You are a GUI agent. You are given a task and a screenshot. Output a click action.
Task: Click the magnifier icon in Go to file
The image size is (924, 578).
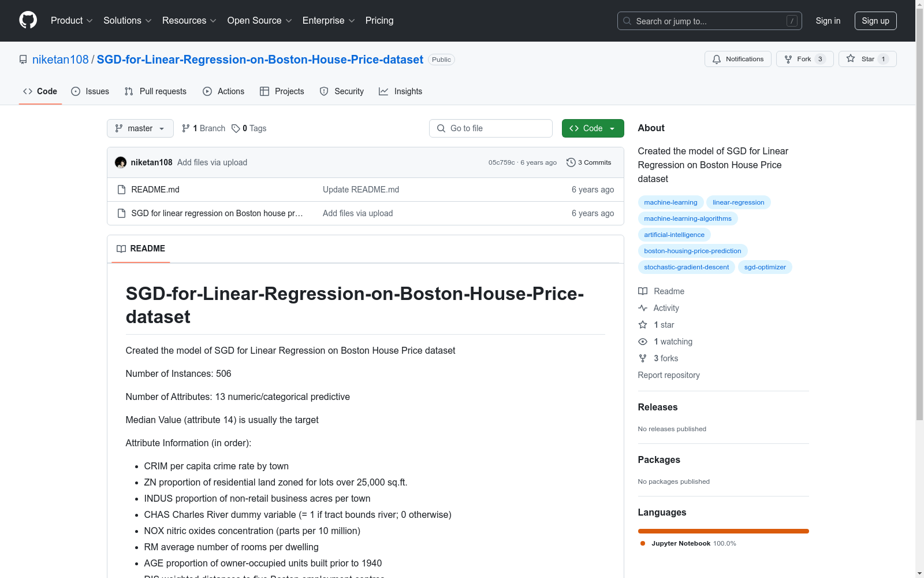(441, 128)
